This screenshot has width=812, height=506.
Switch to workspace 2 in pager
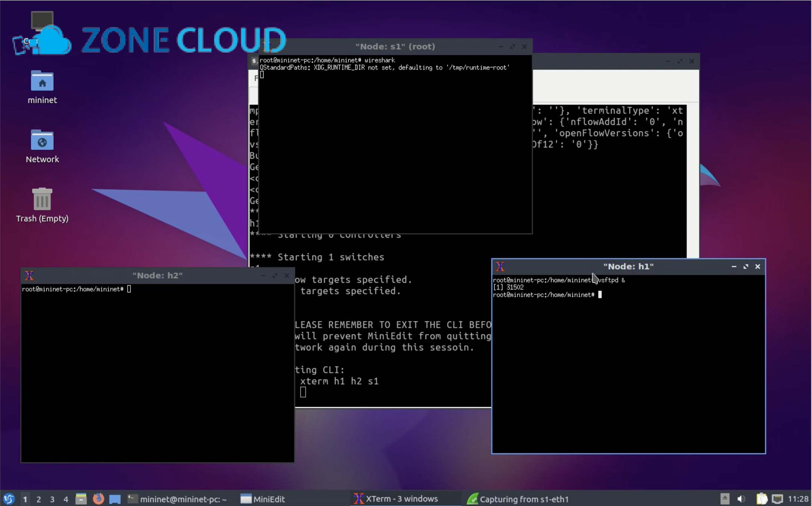coord(38,499)
